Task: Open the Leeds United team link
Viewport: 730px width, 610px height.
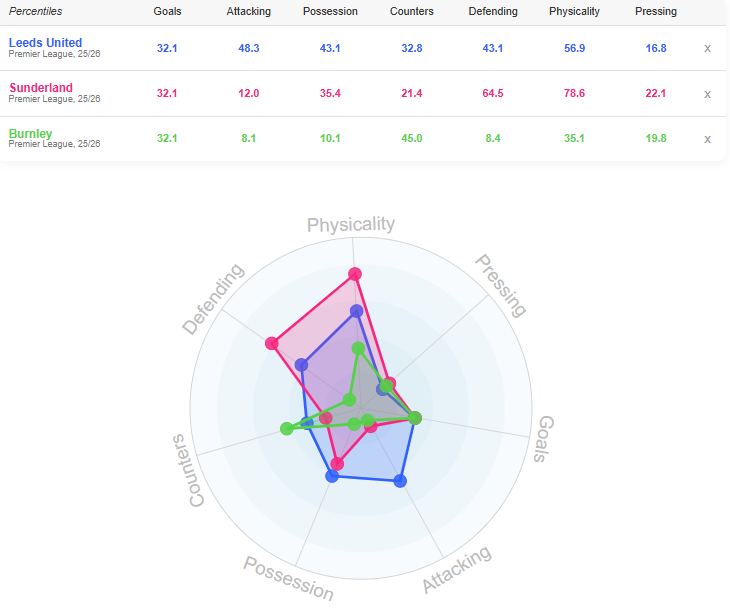Action: point(45,43)
